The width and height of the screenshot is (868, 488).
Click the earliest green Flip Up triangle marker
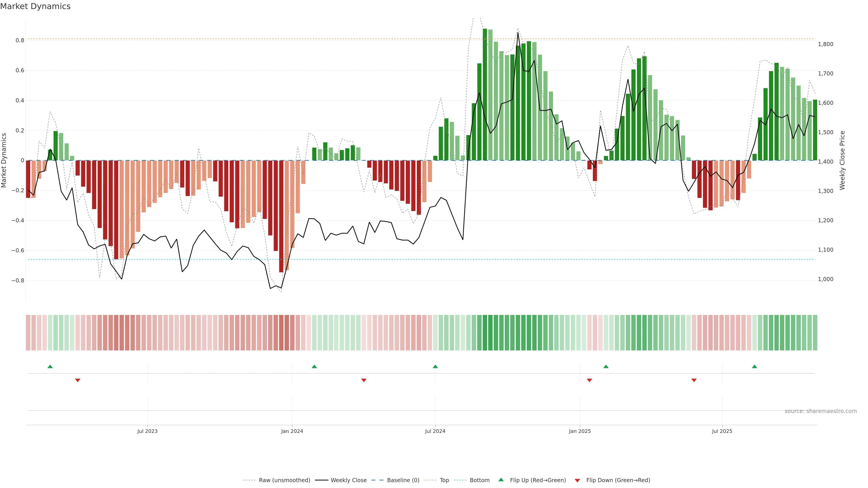tap(50, 366)
